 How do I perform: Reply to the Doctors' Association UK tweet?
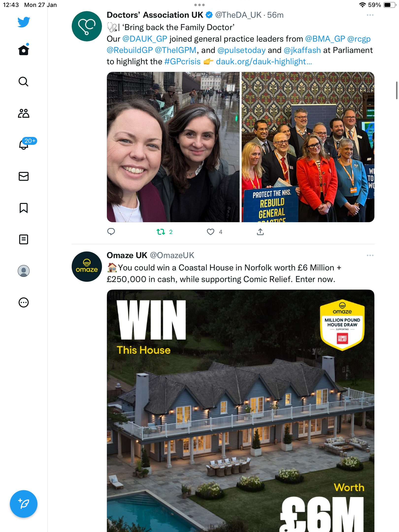click(111, 232)
